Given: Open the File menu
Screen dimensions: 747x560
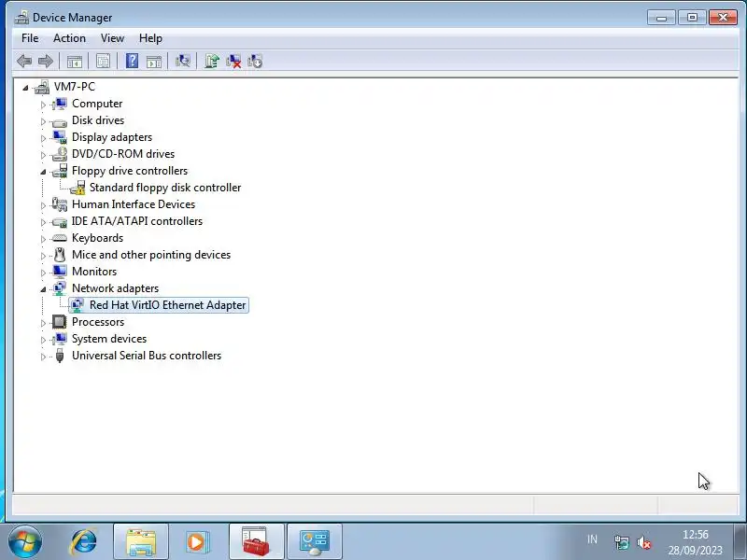Looking at the screenshot, I should [x=30, y=38].
